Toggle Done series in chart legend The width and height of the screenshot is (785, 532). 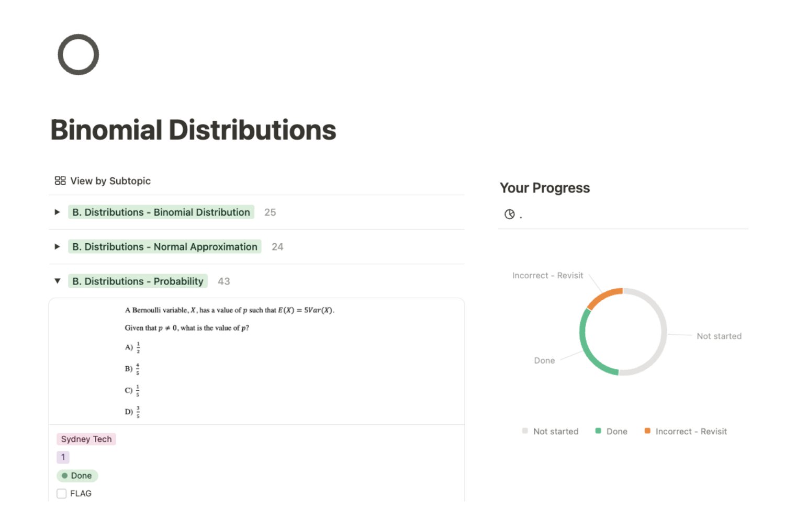coord(611,432)
